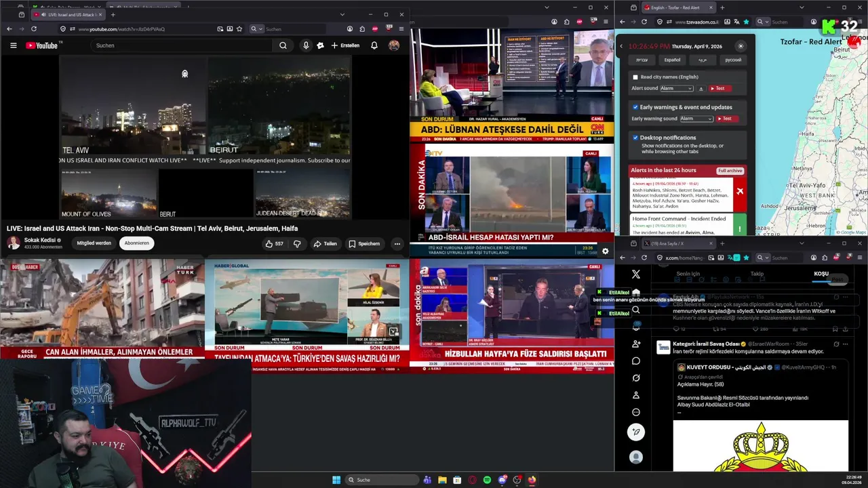Open more actions menu under YouTube video
Image resolution: width=868 pixels, height=488 pixels.
pos(397,243)
